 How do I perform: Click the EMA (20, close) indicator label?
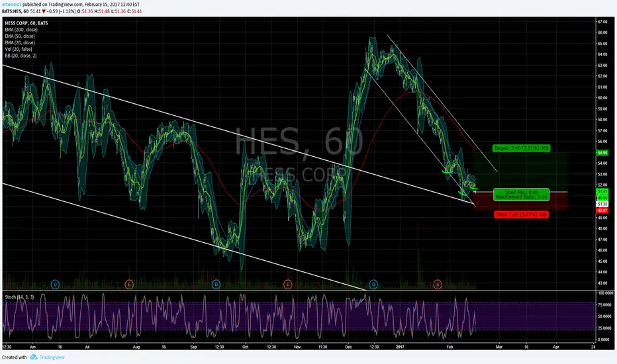20,42
